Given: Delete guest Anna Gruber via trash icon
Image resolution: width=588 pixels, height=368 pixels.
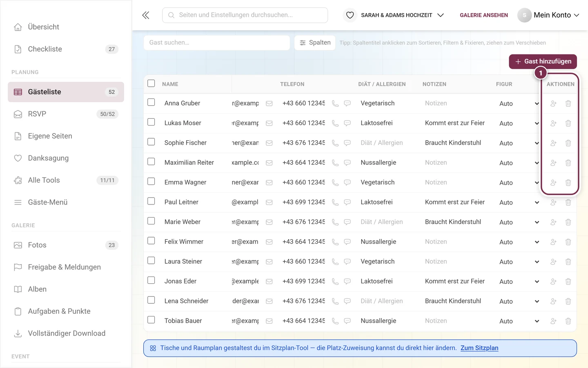Looking at the screenshot, I should (x=568, y=103).
